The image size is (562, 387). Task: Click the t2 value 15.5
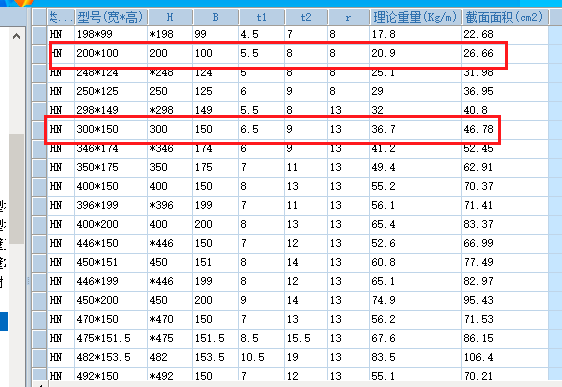[x=299, y=338]
